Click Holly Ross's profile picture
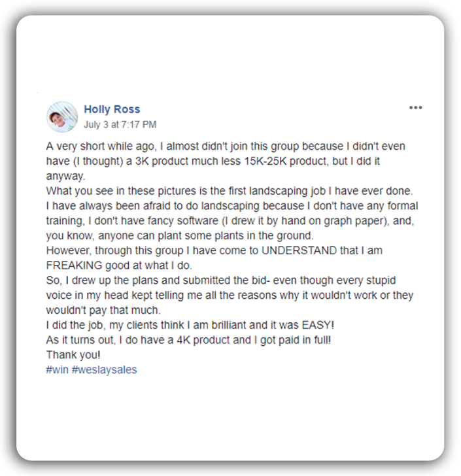Image resolution: width=461 pixels, height=476 pixels. click(x=61, y=116)
